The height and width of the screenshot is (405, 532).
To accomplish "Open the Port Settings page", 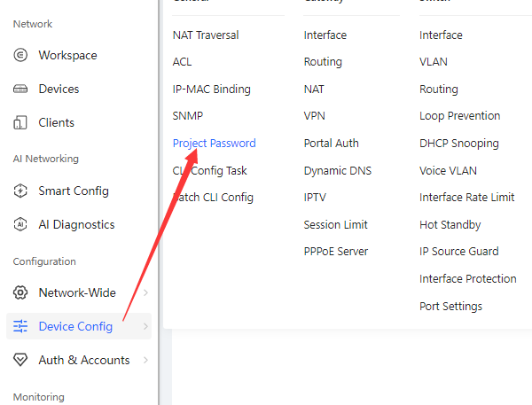I will pos(450,307).
